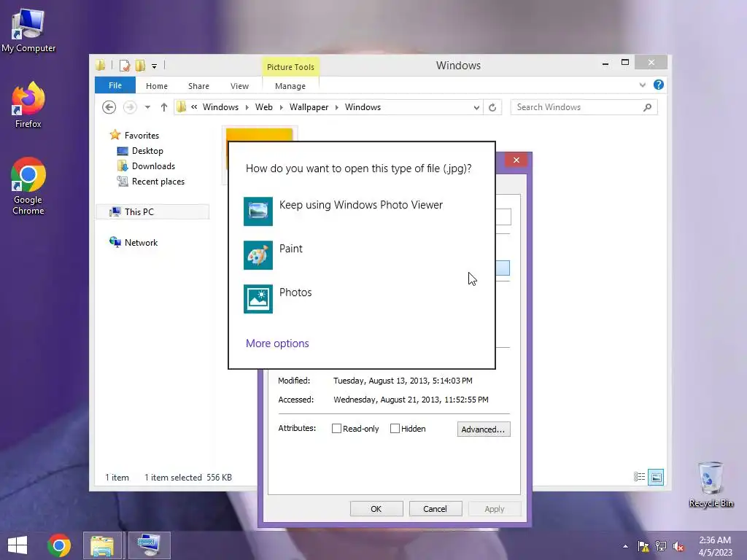Go forward in Explorer navigation
This screenshot has height=560, width=747.
coord(130,107)
